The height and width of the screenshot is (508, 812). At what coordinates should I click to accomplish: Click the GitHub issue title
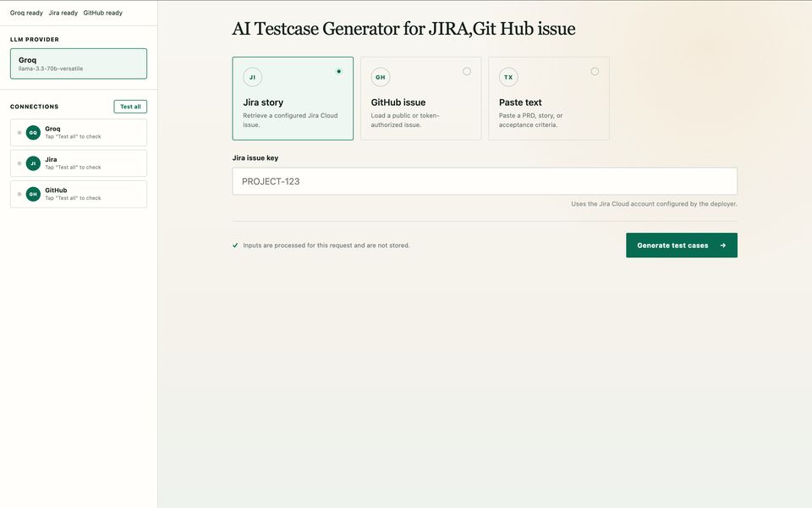click(x=398, y=102)
